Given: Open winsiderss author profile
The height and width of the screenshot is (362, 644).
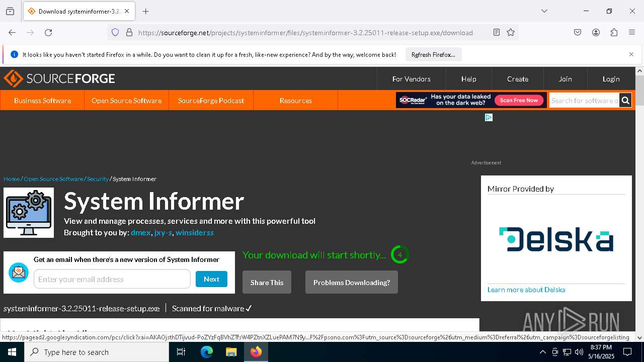Looking at the screenshot, I should tap(195, 233).
